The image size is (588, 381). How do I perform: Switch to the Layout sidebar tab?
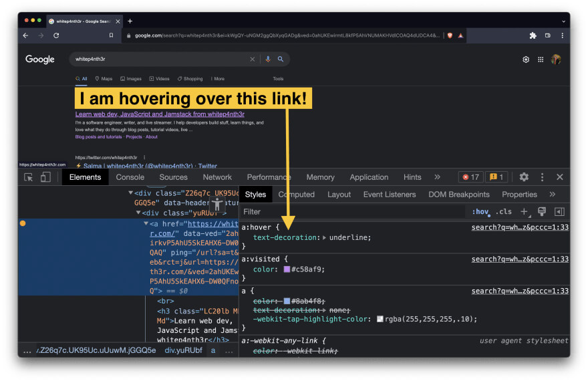[x=339, y=195]
